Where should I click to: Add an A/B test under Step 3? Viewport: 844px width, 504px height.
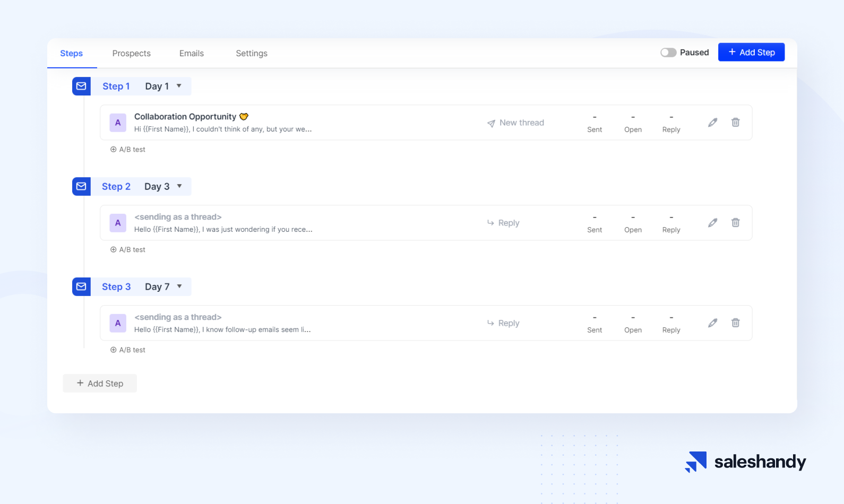click(128, 350)
